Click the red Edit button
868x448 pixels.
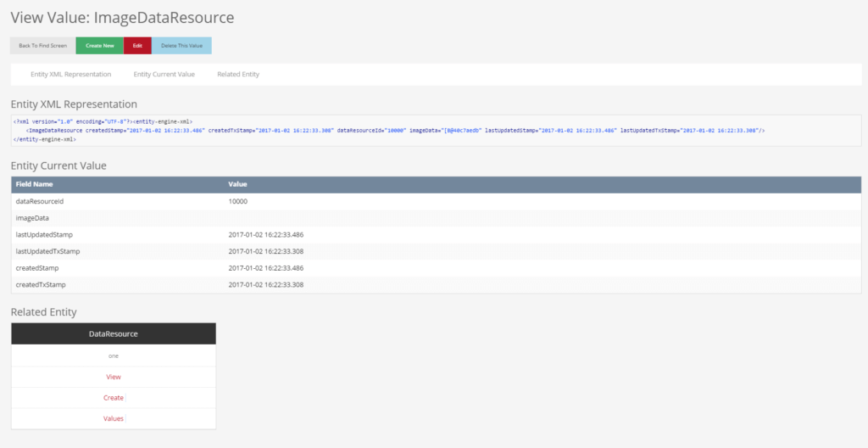click(137, 45)
